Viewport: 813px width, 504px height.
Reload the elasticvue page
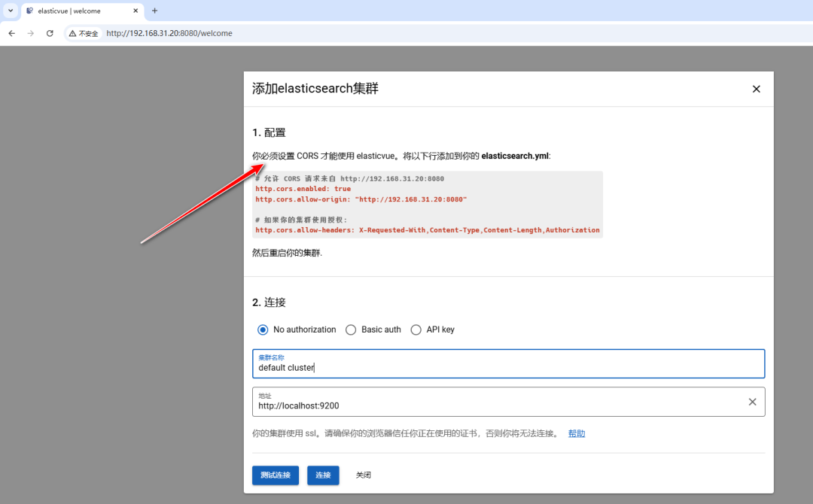[50, 33]
